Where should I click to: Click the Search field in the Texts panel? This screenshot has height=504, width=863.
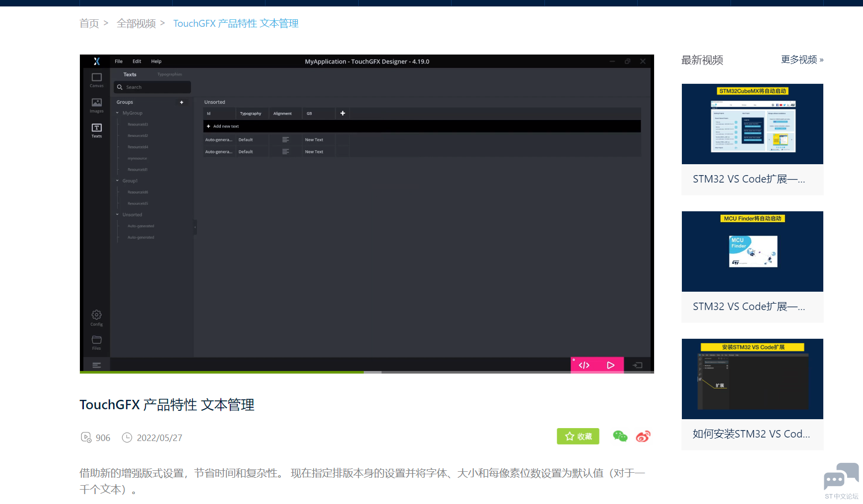point(152,87)
